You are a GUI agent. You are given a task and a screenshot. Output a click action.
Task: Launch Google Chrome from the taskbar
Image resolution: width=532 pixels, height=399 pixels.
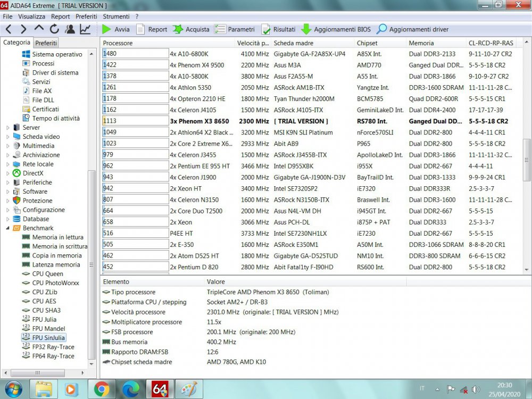click(102, 389)
